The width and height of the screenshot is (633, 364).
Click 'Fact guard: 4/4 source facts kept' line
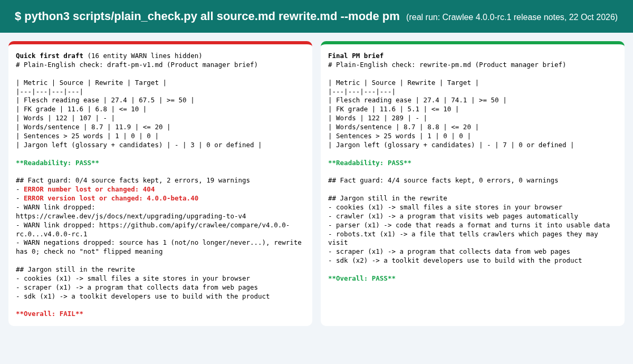(x=443, y=180)
